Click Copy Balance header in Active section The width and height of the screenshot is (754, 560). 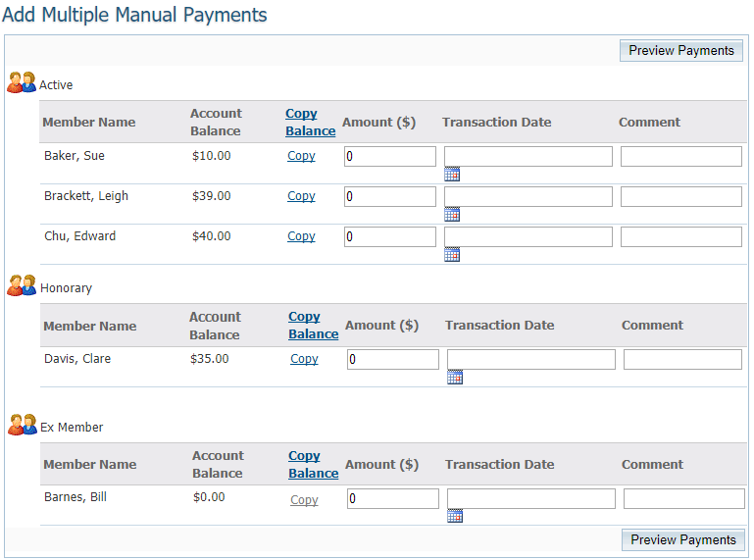[310, 123]
